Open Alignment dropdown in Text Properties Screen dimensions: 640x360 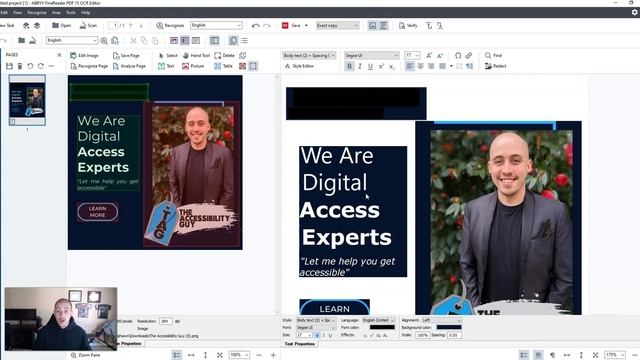point(441,320)
